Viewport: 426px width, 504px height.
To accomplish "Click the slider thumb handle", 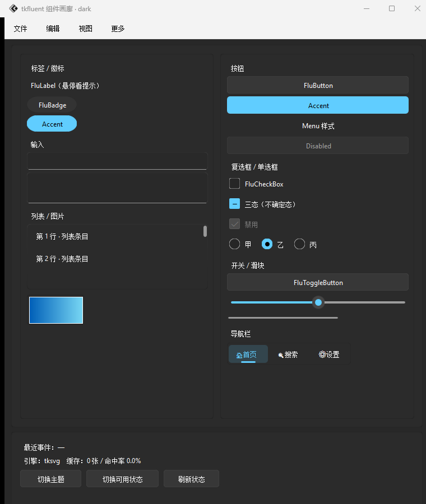I will [x=318, y=302].
